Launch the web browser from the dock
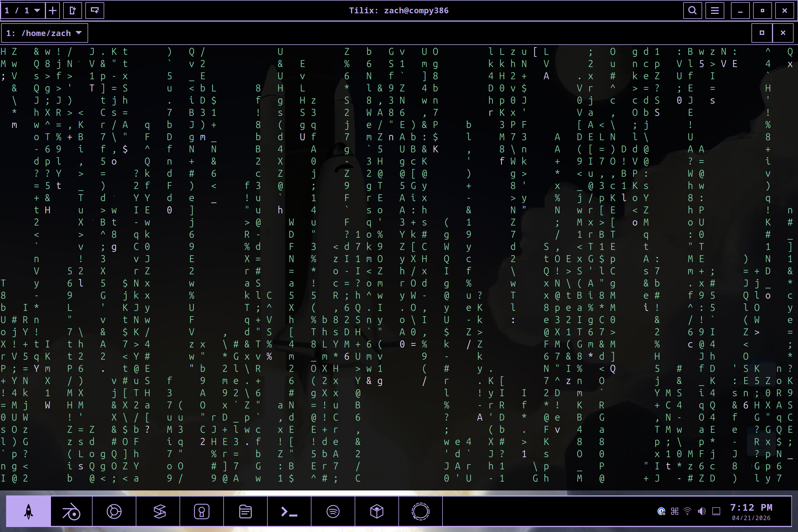 (x=114, y=511)
